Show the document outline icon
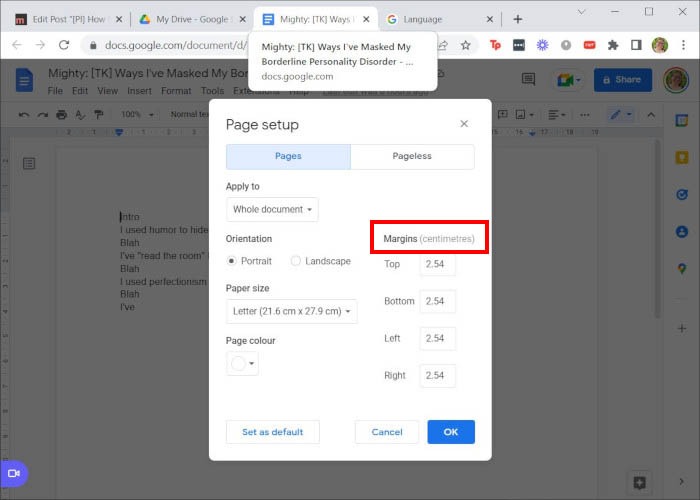Screen dimensions: 700x500 point(29,164)
